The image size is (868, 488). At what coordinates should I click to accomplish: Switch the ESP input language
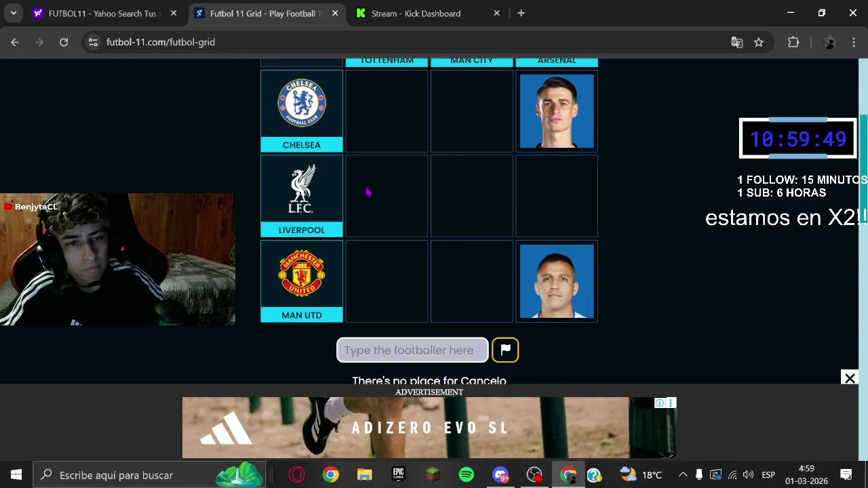(768, 475)
